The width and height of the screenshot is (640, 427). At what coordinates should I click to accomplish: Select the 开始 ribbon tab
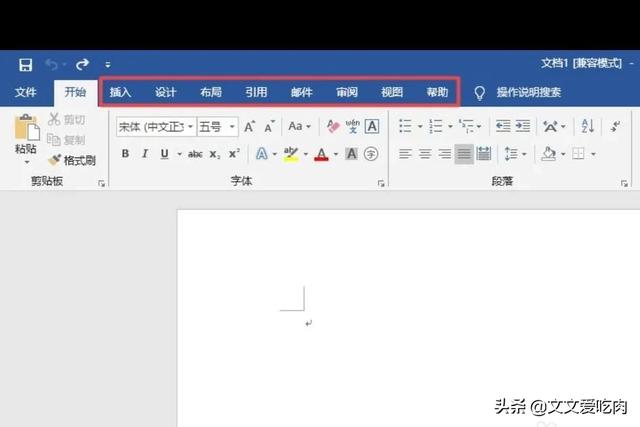(76, 92)
